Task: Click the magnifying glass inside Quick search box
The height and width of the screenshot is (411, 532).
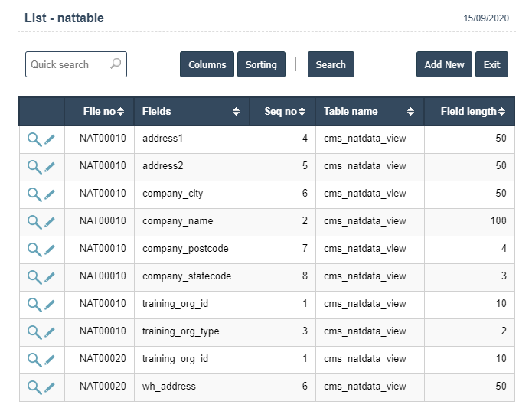Action: pyautogui.click(x=116, y=64)
